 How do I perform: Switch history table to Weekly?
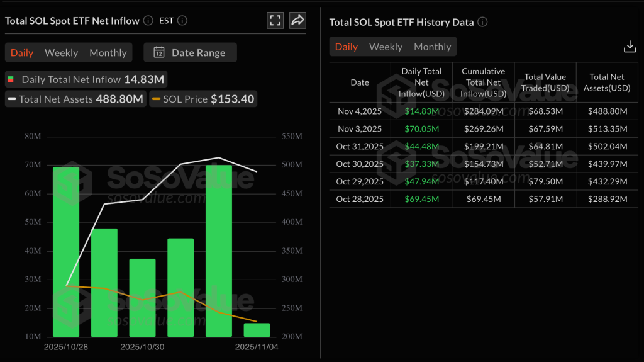[x=386, y=47]
